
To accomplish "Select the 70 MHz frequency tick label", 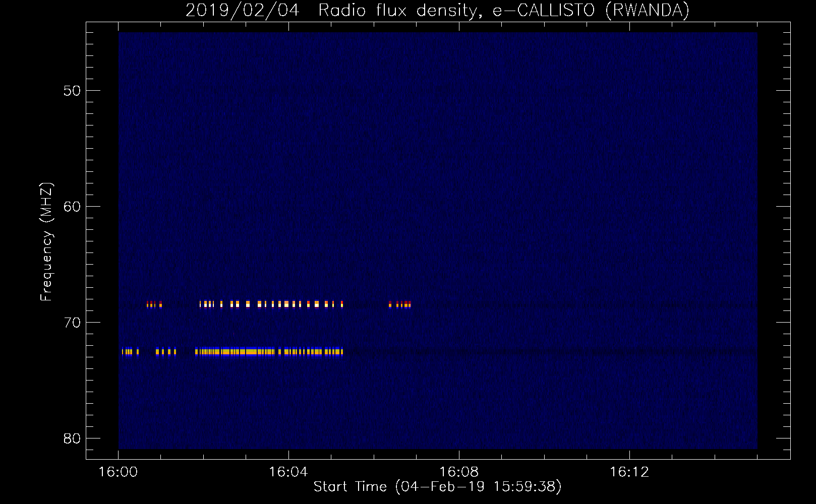I will pos(72,323).
